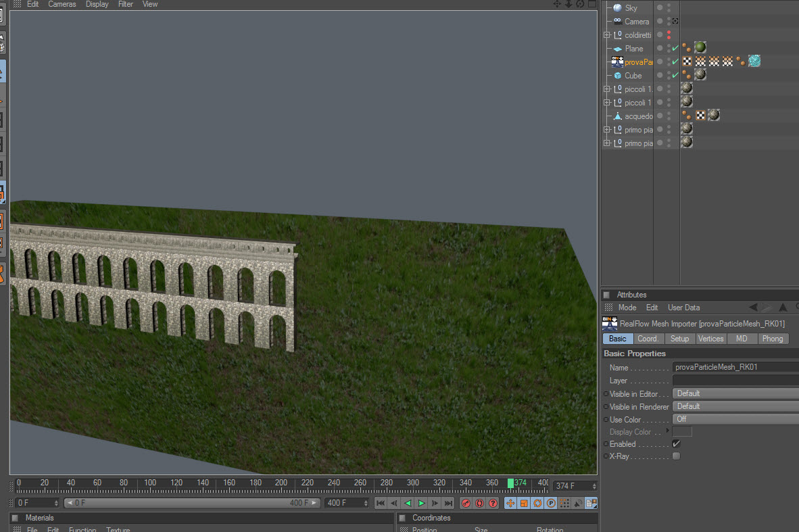The height and width of the screenshot is (532, 799).
Task: Step to next frame button
Action: [435, 503]
